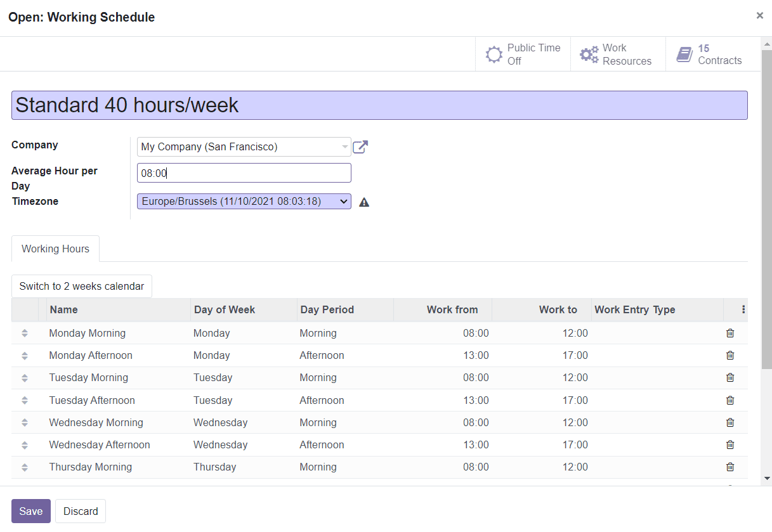The width and height of the screenshot is (772, 532).
Task: Click the timezone warning triangle icon
Action: [x=363, y=202]
